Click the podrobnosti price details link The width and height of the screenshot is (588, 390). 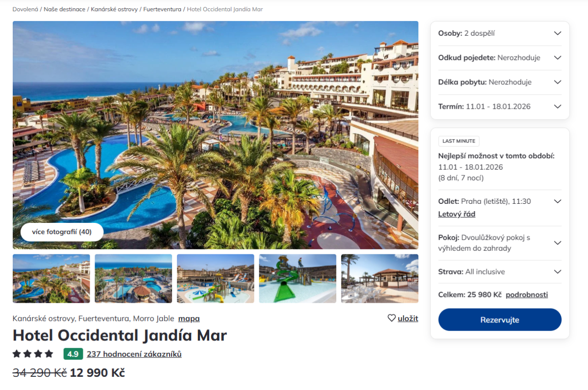(527, 295)
